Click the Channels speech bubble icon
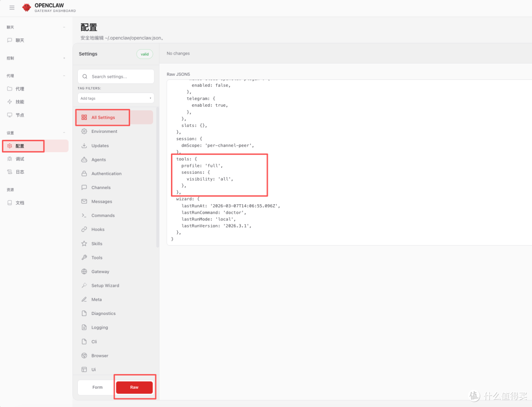This screenshot has width=532, height=407. pos(84,188)
